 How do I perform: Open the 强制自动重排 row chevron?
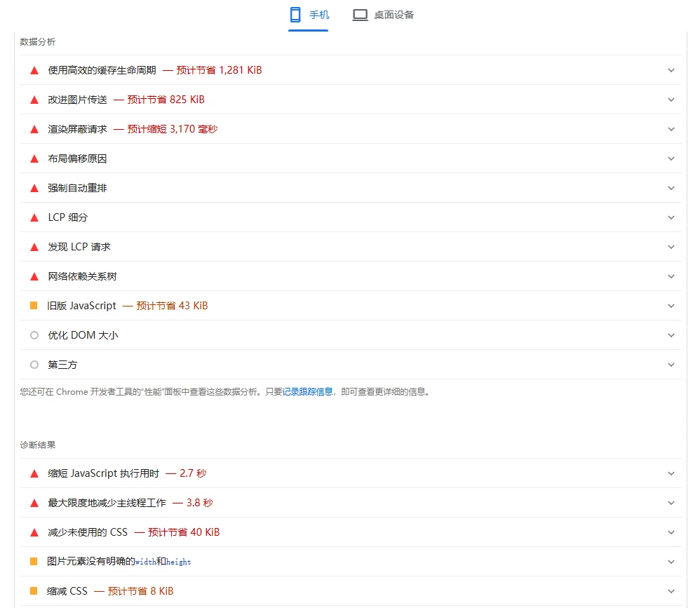pyautogui.click(x=671, y=188)
